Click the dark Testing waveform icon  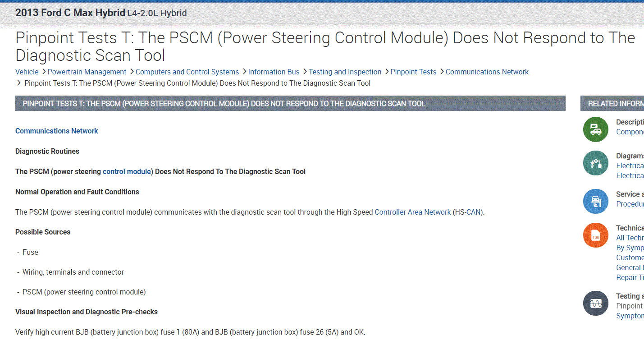pos(595,303)
